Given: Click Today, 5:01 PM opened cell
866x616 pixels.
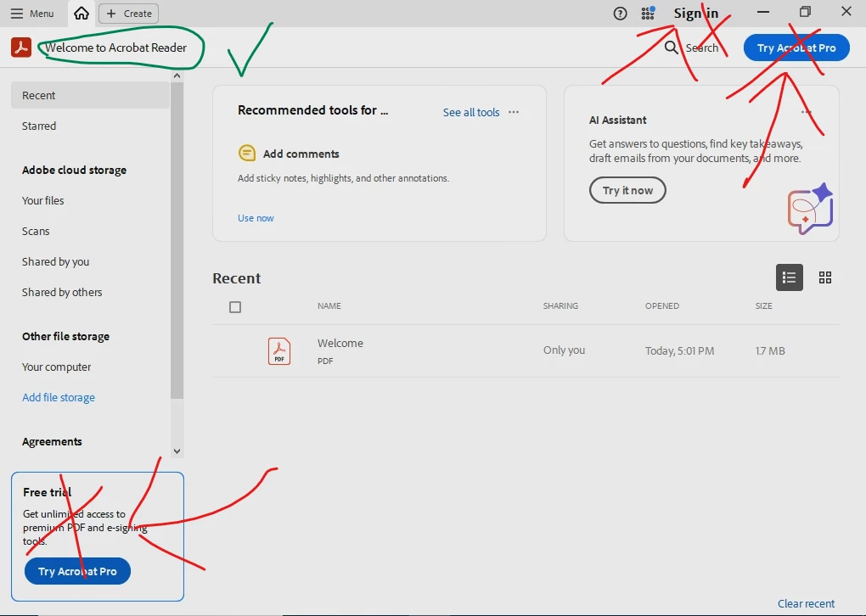Looking at the screenshot, I should click(x=679, y=351).
